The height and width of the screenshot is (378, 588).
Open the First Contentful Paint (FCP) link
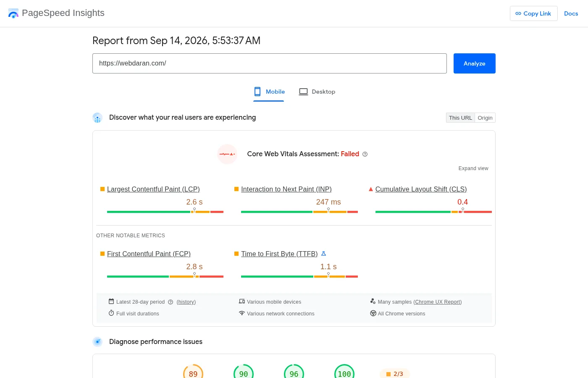click(149, 254)
